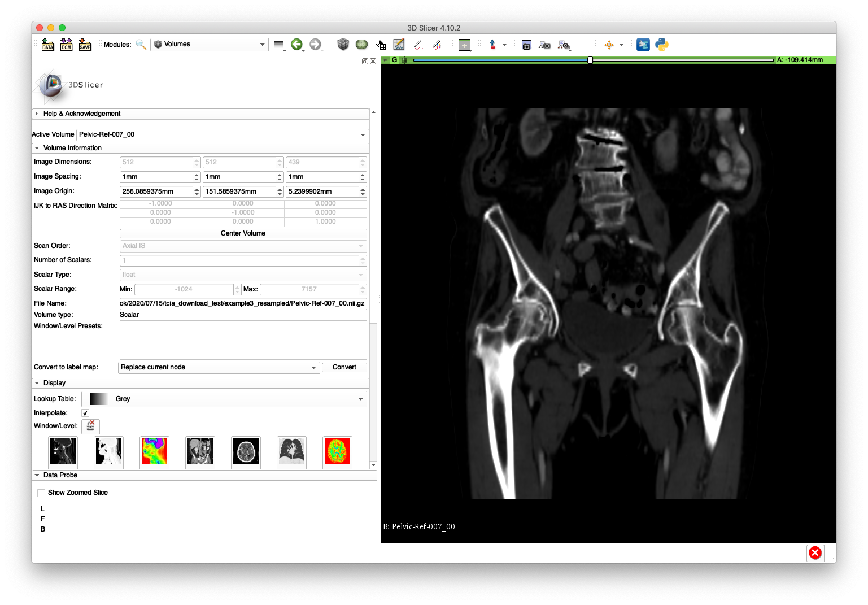
Task: Click the Center Volume button
Action: (243, 233)
